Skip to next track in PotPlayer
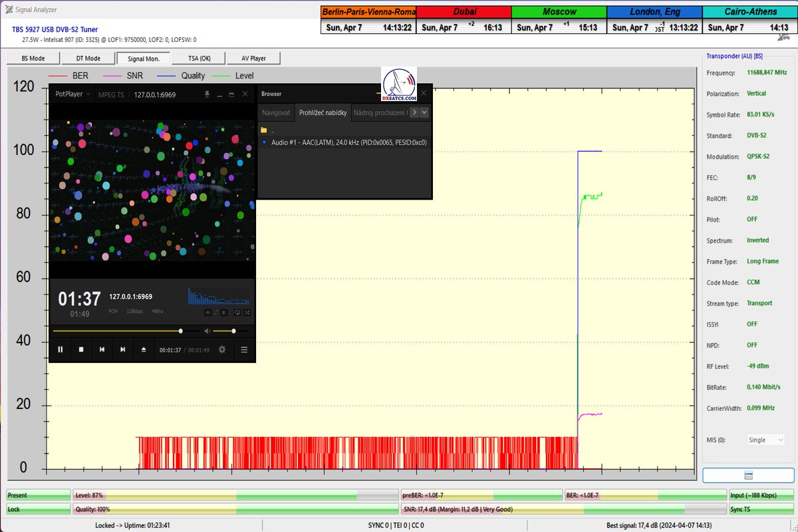798x532 pixels. (122, 350)
